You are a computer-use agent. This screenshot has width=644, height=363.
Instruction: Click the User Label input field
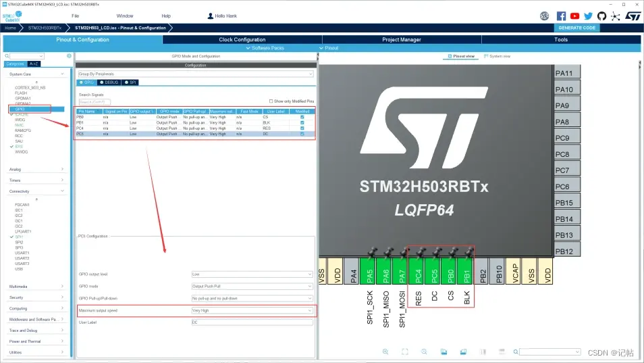(x=252, y=322)
